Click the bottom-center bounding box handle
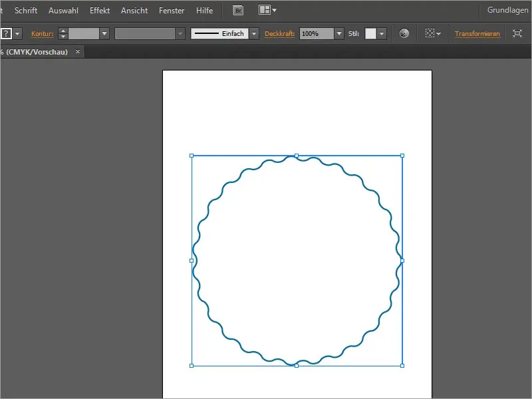Screen dimensions: 532x399 tap(297, 366)
